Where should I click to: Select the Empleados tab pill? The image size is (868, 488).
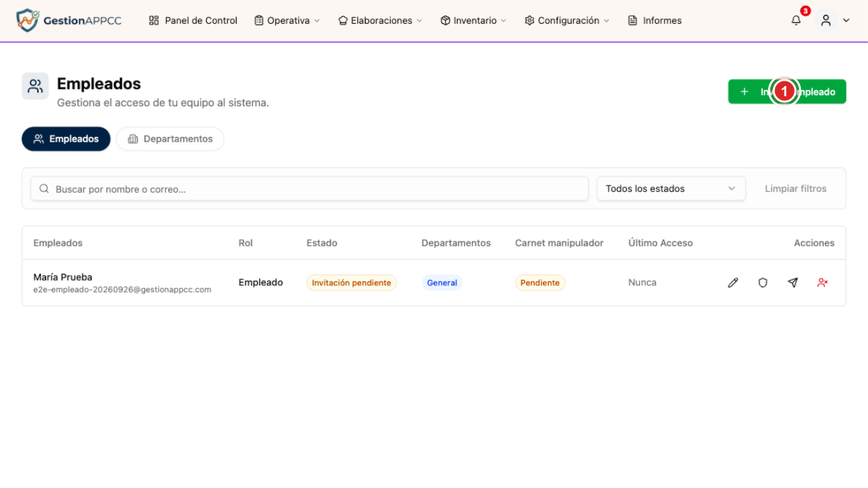66,139
